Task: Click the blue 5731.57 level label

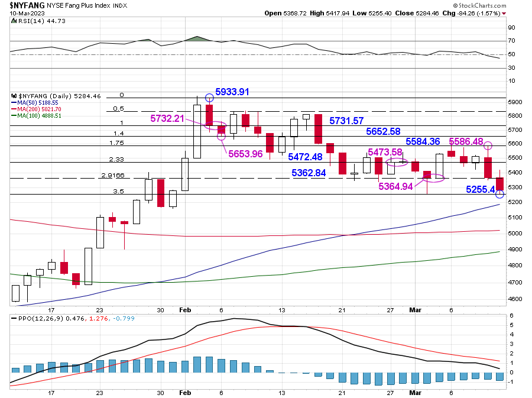Action: tap(346, 121)
